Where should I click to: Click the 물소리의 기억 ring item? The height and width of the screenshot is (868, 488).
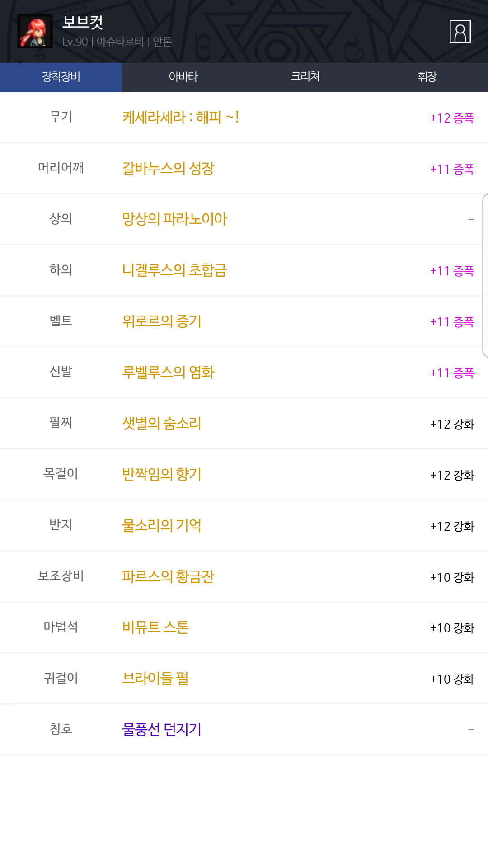[x=162, y=525]
